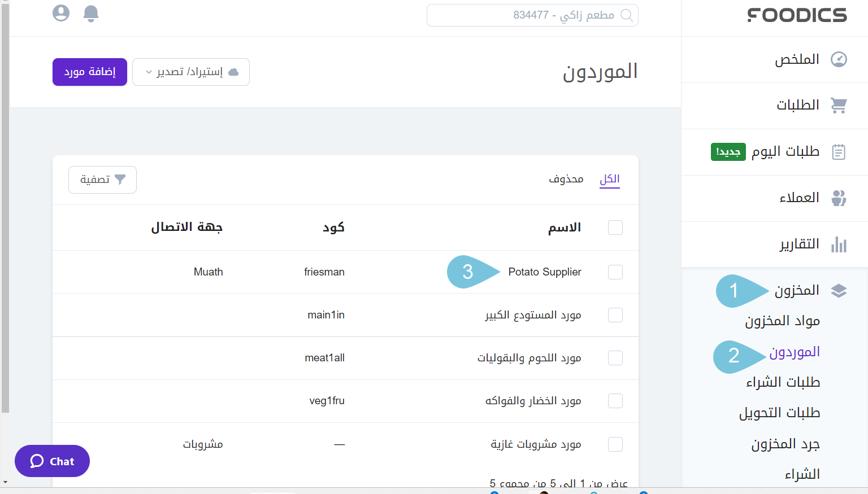Click the user profile avatar icon
868x494 pixels.
click(x=61, y=13)
